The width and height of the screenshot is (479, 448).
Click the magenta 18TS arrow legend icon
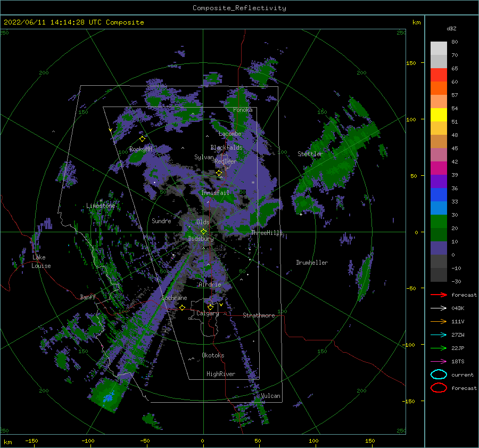[x=439, y=362]
